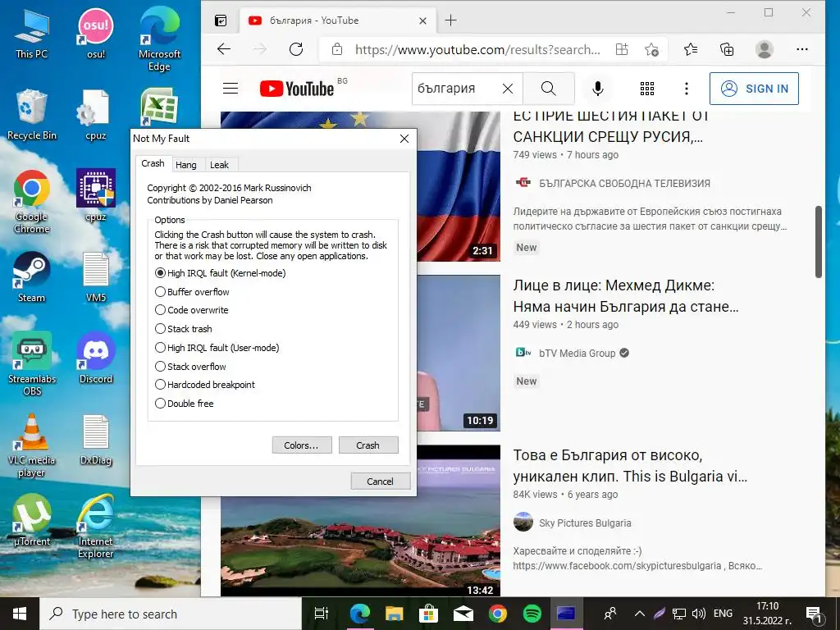This screenshot has width=840, height=630.
Task: Switch to the Hang tab
Action: [186, 165]
